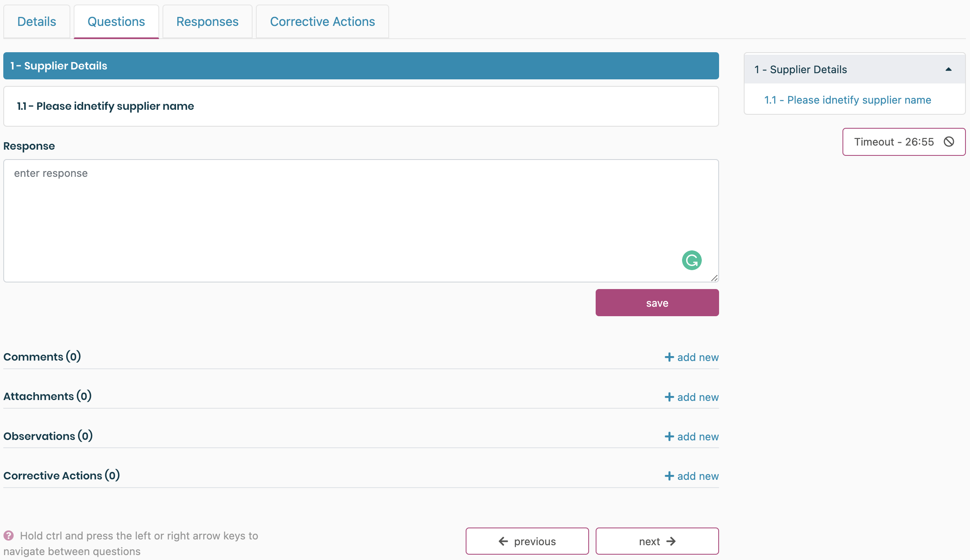Click the help question mark icon
Viewport: 970px width, 560px height.
(9, 535)
